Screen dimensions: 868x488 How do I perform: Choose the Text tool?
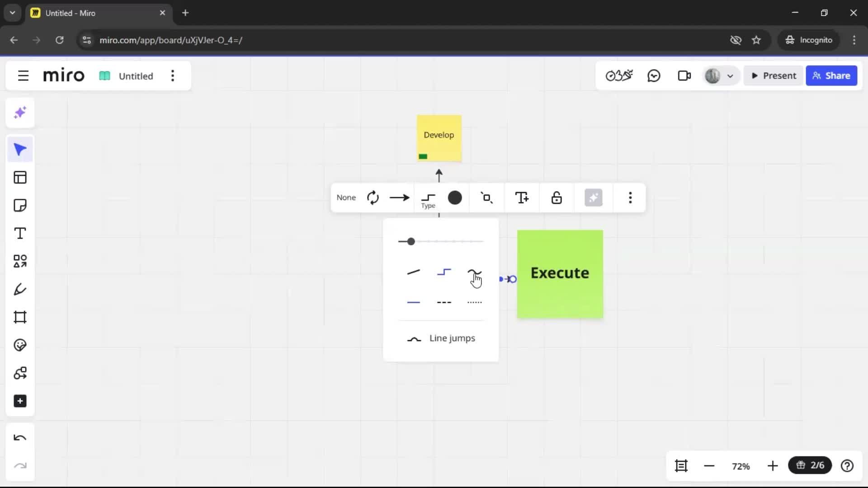(x=20, y=234)
